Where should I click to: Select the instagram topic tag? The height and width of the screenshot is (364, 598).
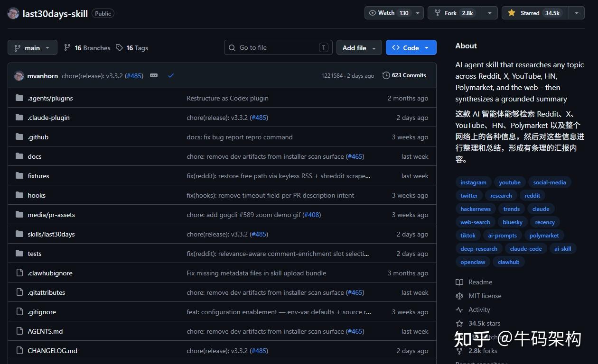tap(473, 182)
